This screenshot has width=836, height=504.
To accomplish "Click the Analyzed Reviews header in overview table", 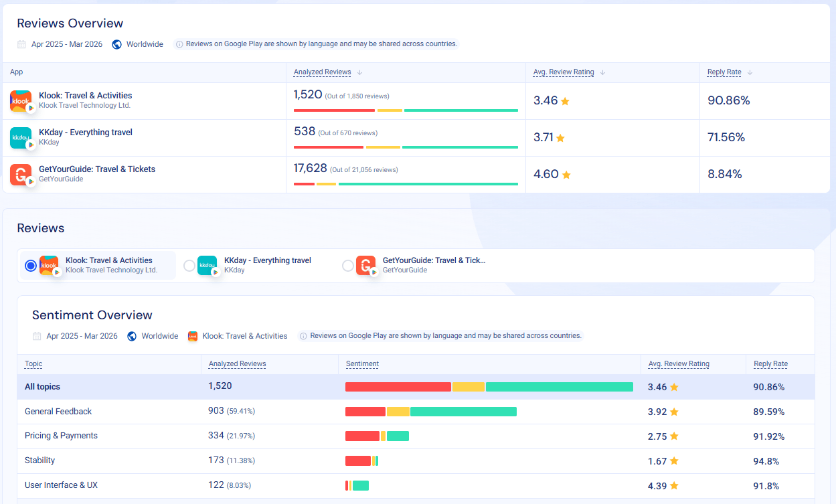I will click(323, 72).
